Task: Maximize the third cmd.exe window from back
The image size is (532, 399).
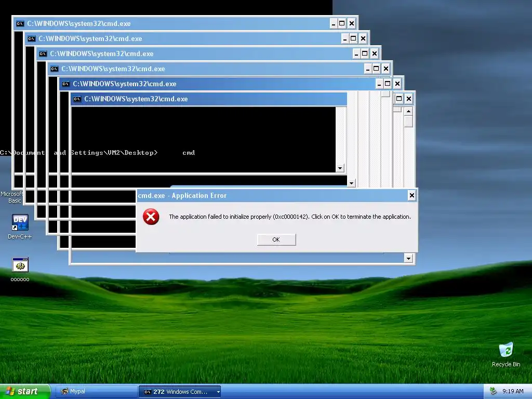Action: [365, 54]
